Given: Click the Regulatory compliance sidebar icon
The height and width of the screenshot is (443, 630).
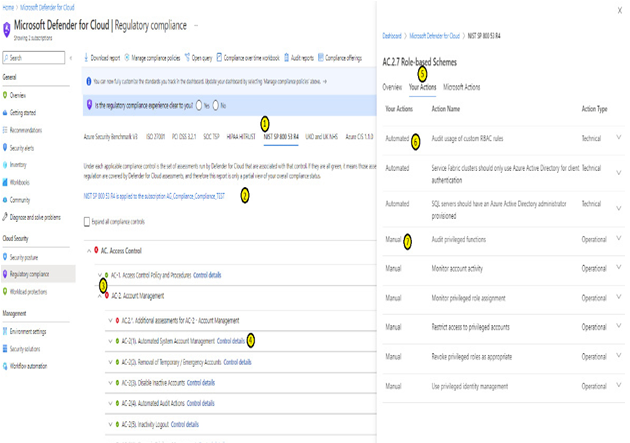Looking at the screenshot, I should point(5,274).
